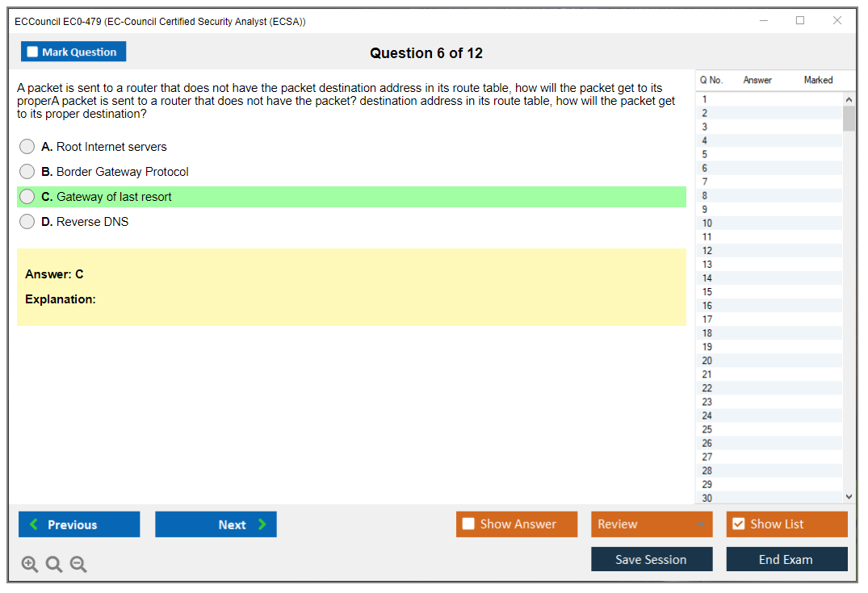This screenshot has height=593, width=868.
Task: Click the zoom out magnifier icon
Action: (78, 565)
